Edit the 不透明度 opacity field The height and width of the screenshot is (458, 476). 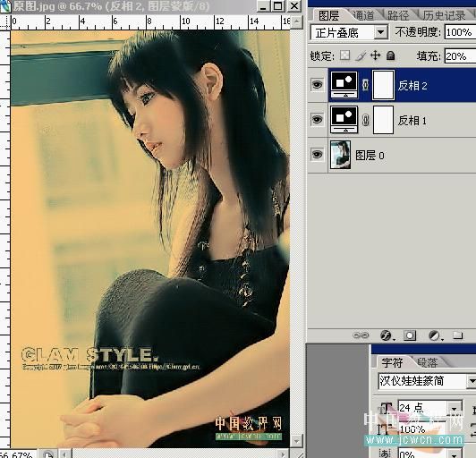[460, 32]
